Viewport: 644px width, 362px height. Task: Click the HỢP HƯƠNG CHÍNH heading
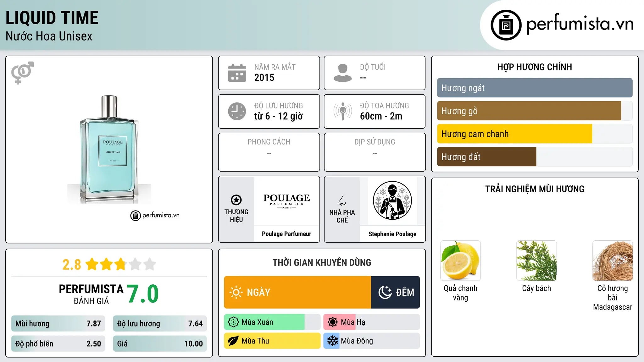tap(535, 67)
